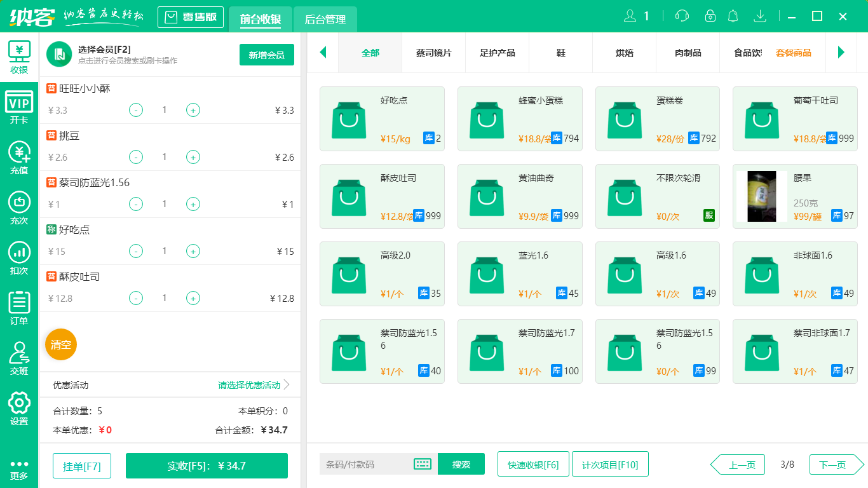Select the 腰果 product thumbnail
Image resolution: width=868 pixels, height=488 pixels.
click(761, 196)
